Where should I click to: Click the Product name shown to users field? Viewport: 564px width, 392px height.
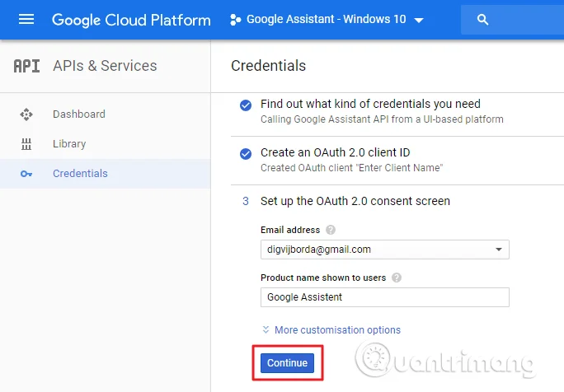tap(385, 297)
